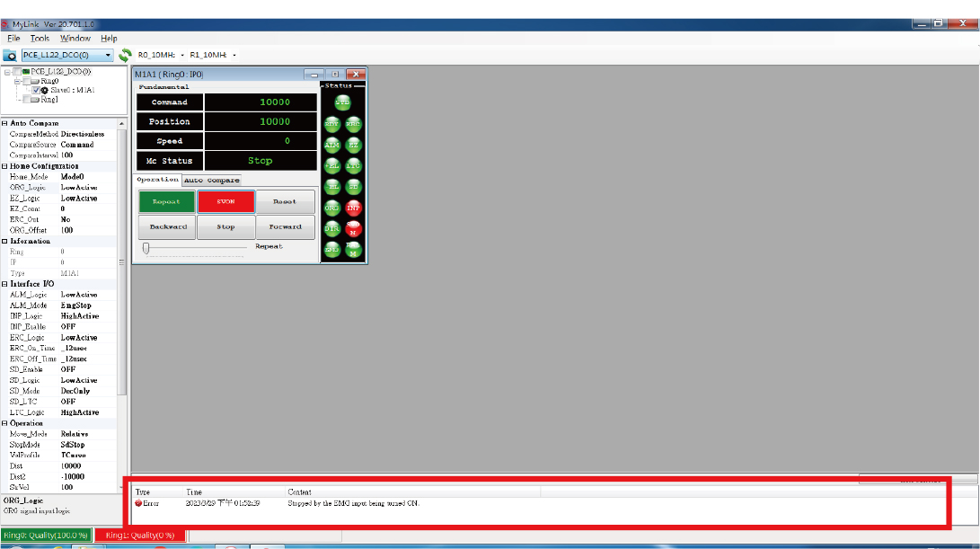980x549 pixels.
Task: Switch to the Auto Compare tab
Action: tap(212, 179)
